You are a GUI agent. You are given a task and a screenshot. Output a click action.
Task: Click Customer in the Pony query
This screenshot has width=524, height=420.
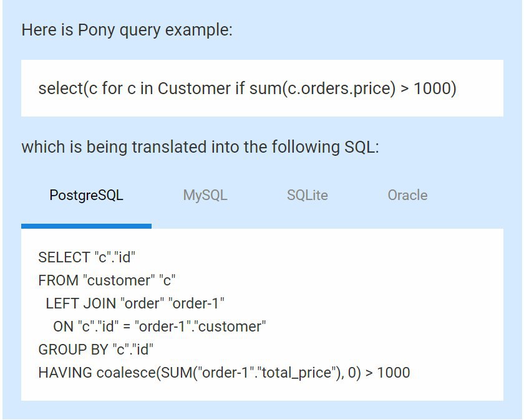(x=194, y=88)
